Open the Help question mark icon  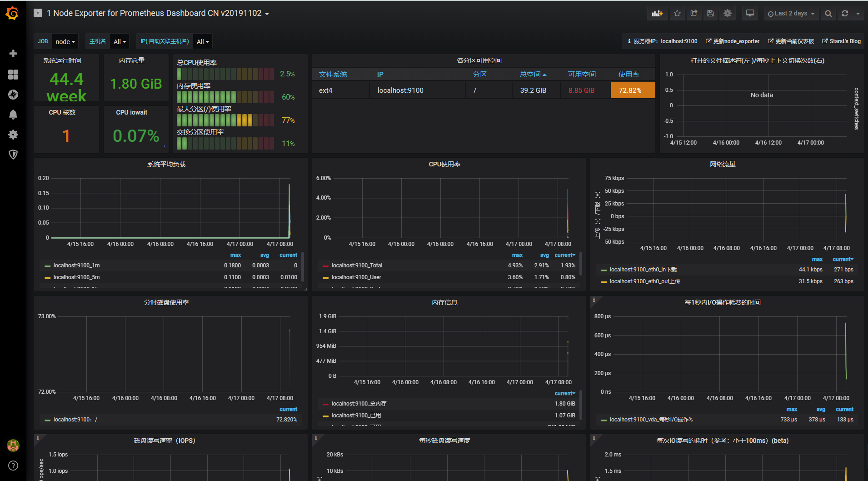[x=13, y=466]
